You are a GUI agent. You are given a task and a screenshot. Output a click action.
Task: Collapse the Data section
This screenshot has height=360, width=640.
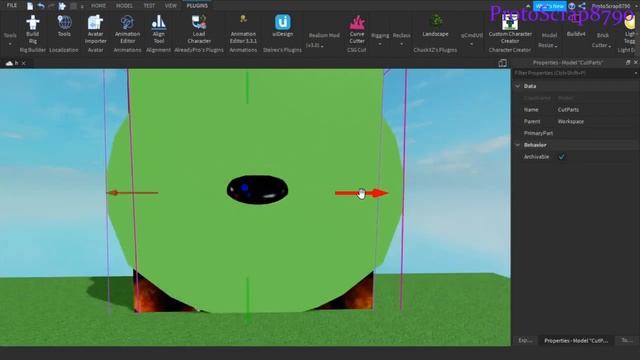[x=518, y=86]
